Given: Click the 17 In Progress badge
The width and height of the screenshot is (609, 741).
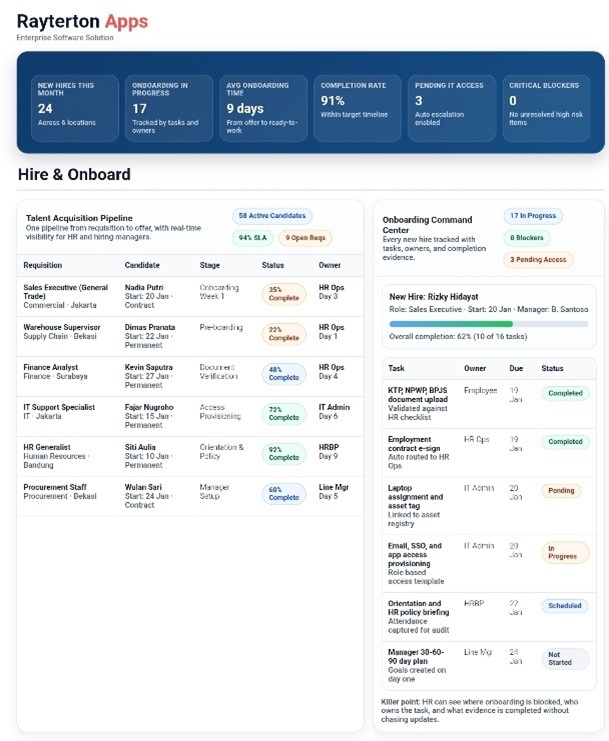Looking at the screenshot, I should (x=533, y=216).
